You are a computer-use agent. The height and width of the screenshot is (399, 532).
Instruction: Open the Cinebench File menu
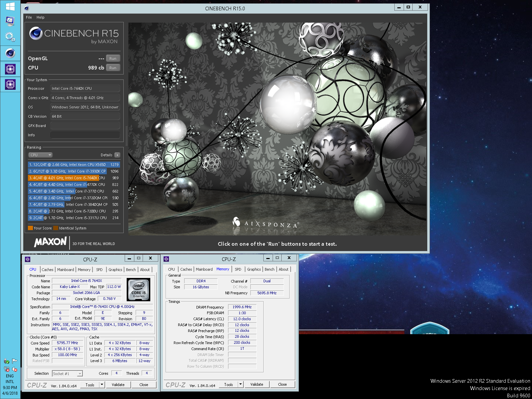click(x=29, y=17)
